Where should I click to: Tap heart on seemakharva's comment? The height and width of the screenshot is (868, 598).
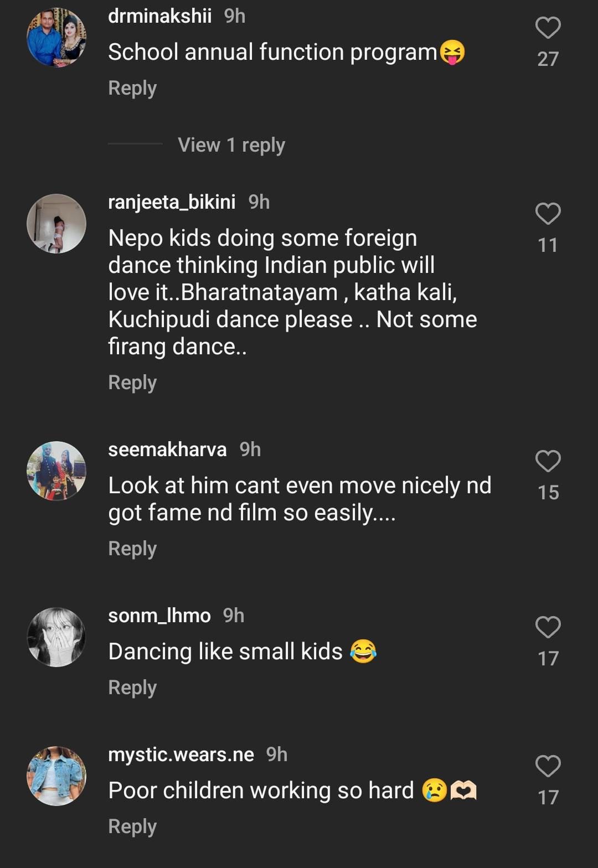(x=548, y=461)
